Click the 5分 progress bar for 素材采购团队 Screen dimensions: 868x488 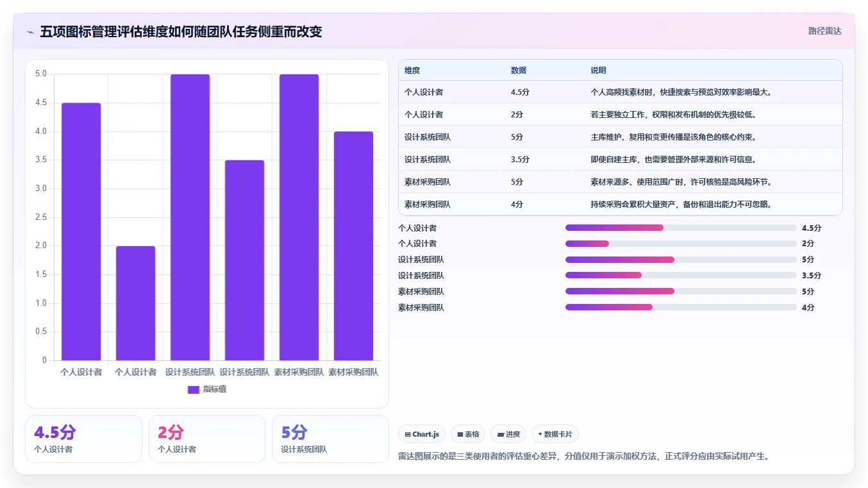pos(681,291)
